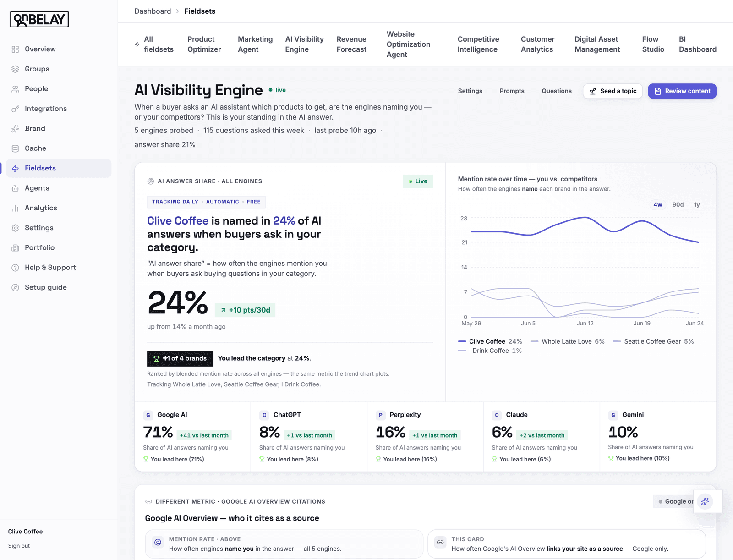733x560 pixels.
Task: Switch to Product Optimizer tab
Action: tap(204, 44)
